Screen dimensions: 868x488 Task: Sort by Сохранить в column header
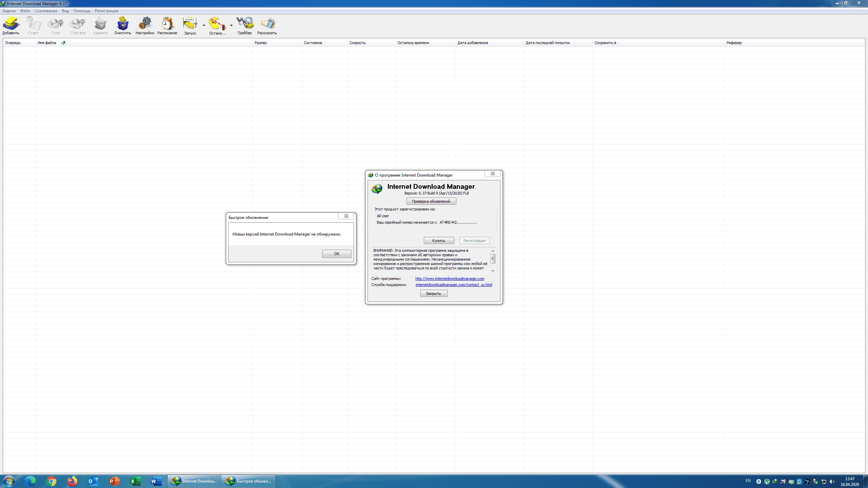click(659, 43)
